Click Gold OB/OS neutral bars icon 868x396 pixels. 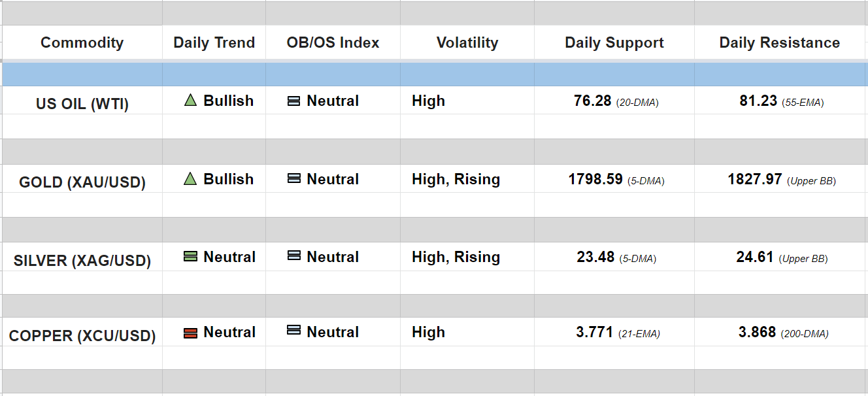pos(294,179)
